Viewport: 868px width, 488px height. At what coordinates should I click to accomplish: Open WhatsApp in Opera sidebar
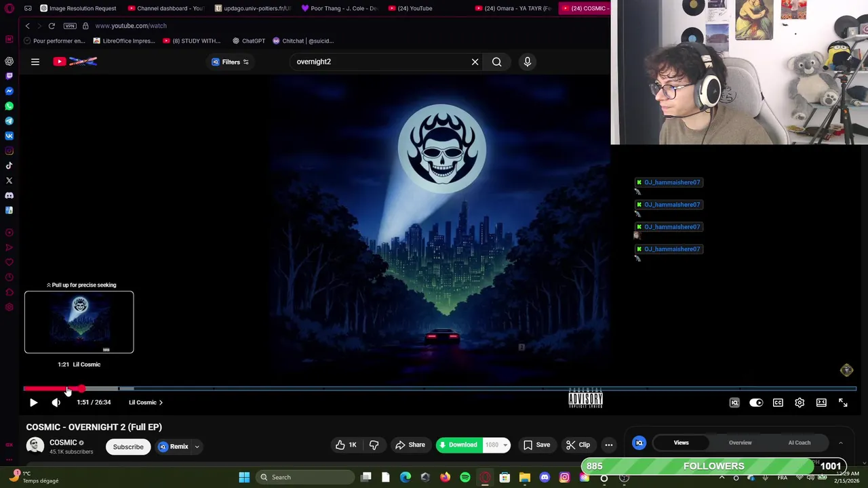coord(9,106)
